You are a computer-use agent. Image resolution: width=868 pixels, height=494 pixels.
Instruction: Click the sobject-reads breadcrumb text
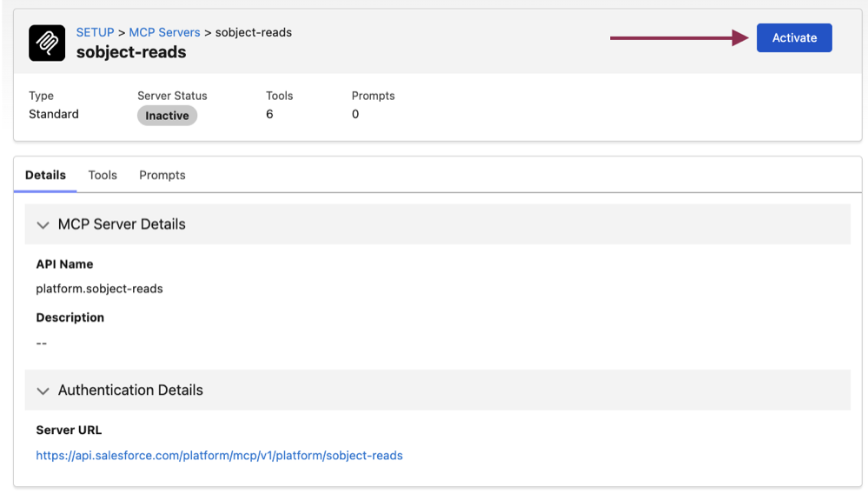[254, 33]
